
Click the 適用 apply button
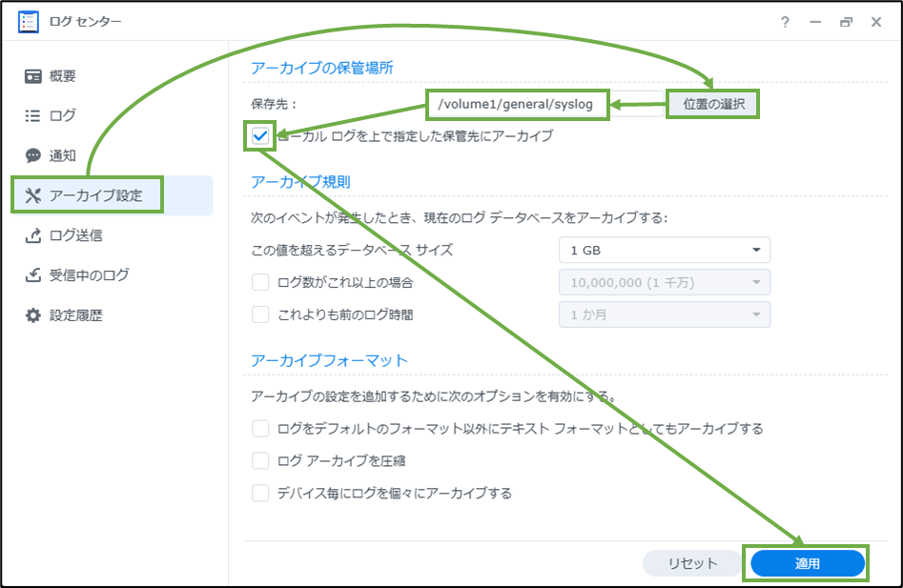[x=808, y=563]
